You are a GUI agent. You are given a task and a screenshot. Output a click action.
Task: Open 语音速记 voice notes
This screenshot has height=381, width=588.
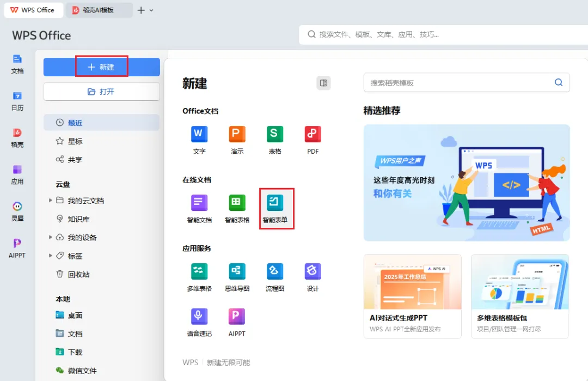[199, 323]
